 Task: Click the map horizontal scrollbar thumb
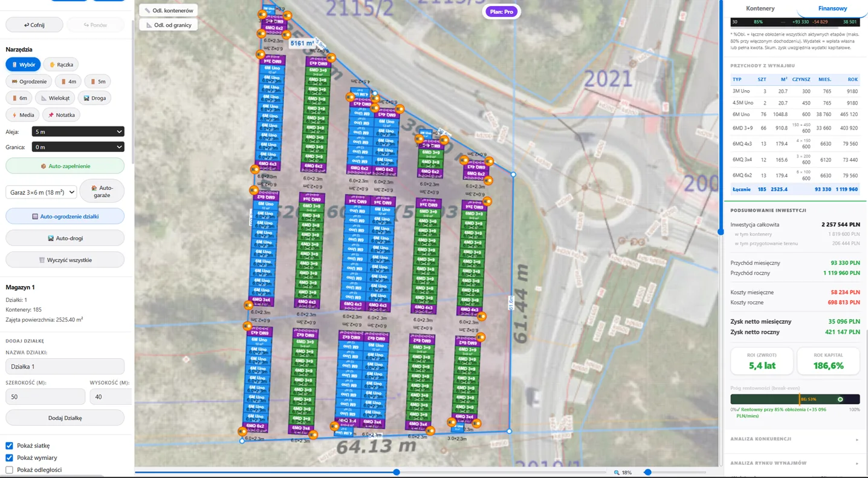[x=397, y=472]
